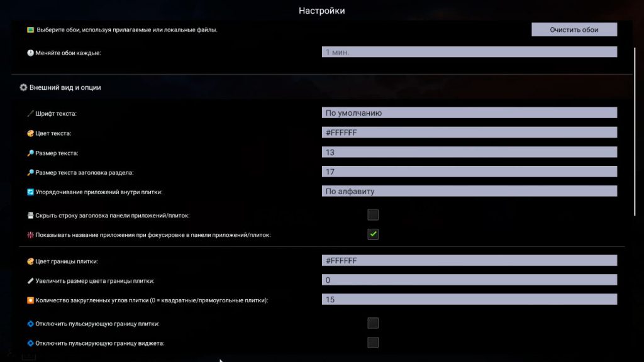This screenshot has height=362, width=644.
Task: Click the Настройки title text
Action: 321,11
